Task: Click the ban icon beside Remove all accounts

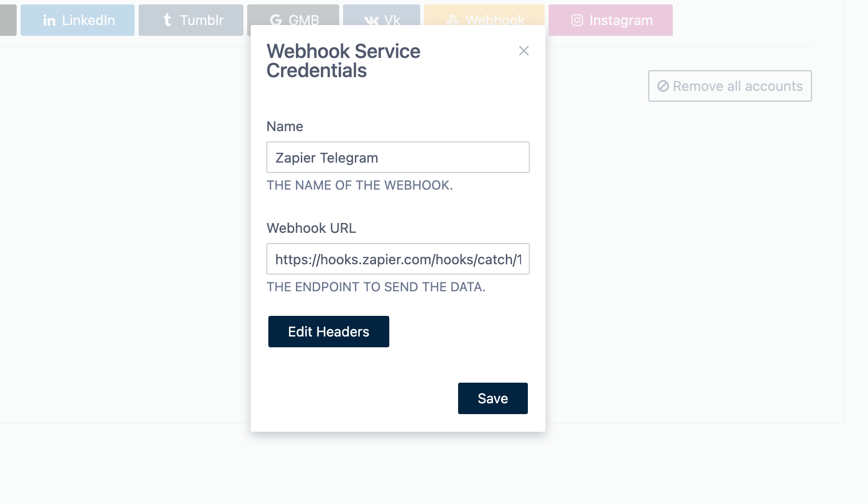Action: click(x=663, y=86)
